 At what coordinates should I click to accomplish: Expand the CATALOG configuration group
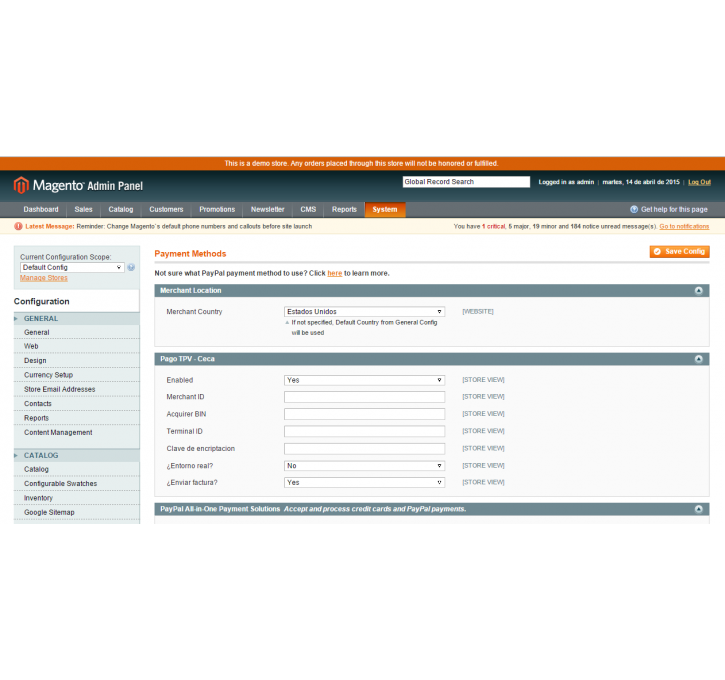pos(77,455)
